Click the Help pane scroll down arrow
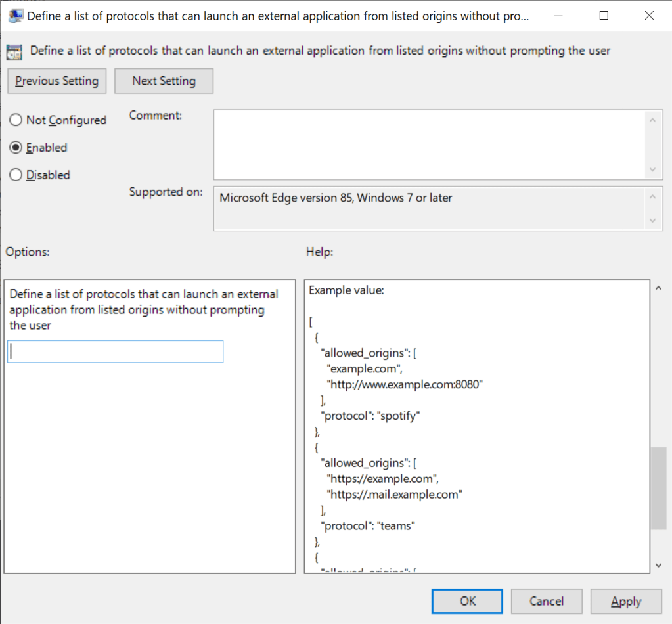Image resolution: width=672 pixels, height=624 pixels. coord(659,565)
